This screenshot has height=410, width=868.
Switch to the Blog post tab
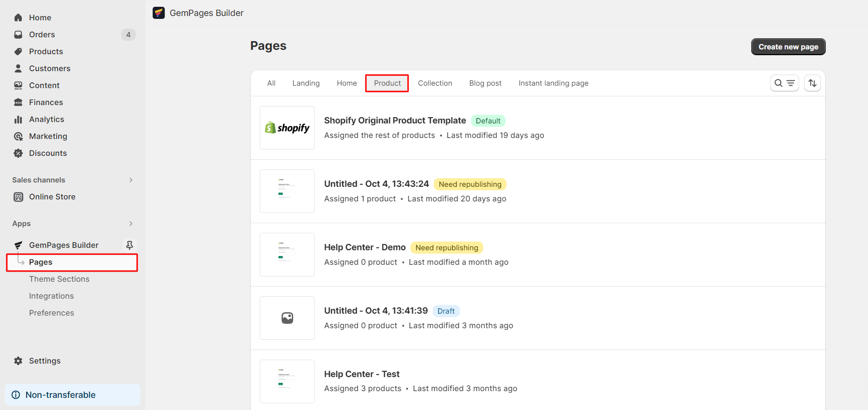485,83
